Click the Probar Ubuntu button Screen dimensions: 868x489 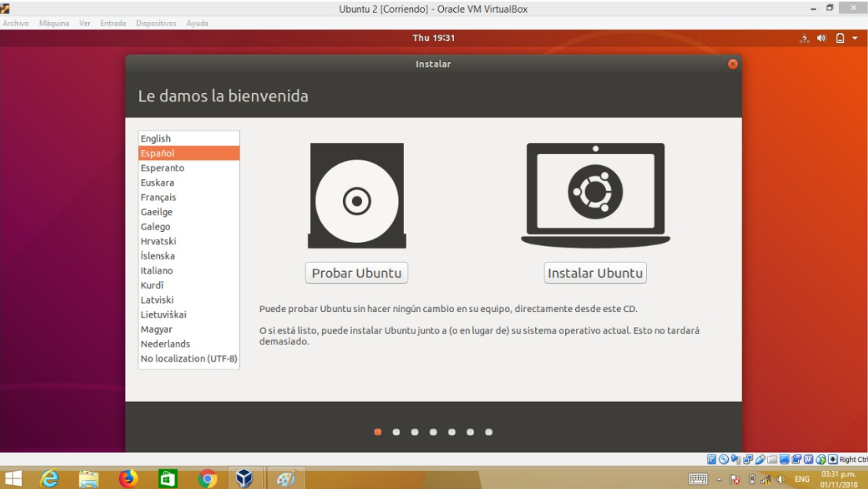[356, 273]
